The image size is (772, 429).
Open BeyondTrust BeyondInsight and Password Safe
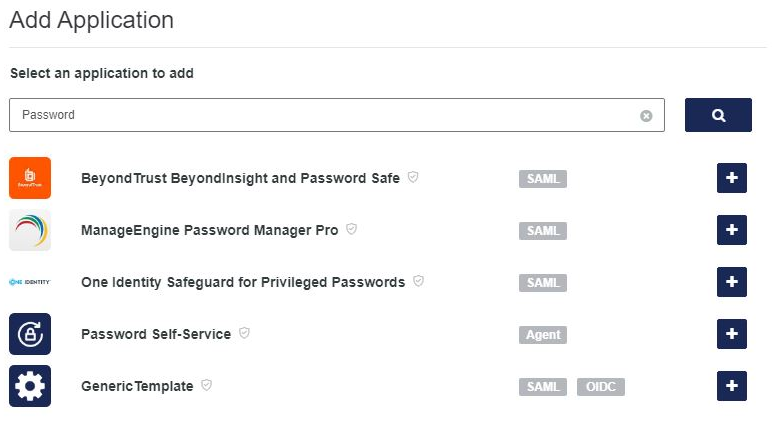(240, 178)
